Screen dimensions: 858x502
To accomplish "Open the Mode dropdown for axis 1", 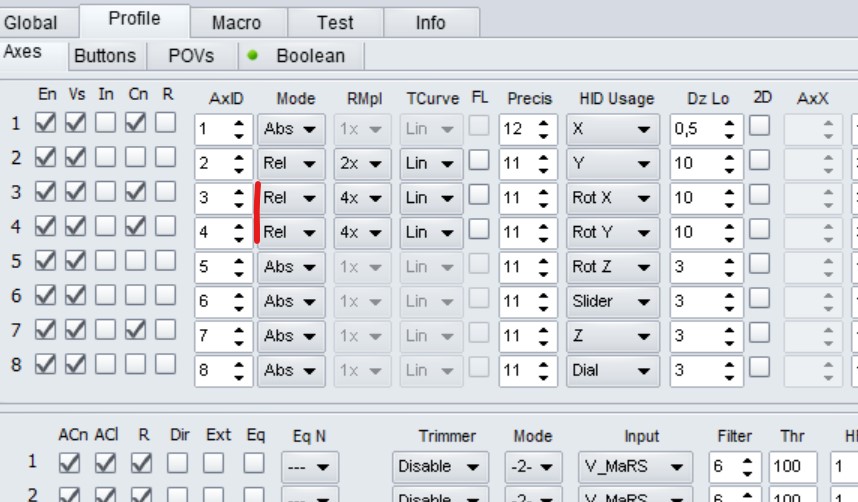I will [x=291, y=129].
